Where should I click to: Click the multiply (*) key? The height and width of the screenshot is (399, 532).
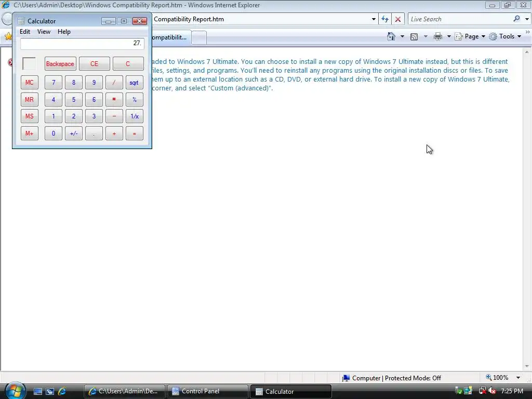114,99
